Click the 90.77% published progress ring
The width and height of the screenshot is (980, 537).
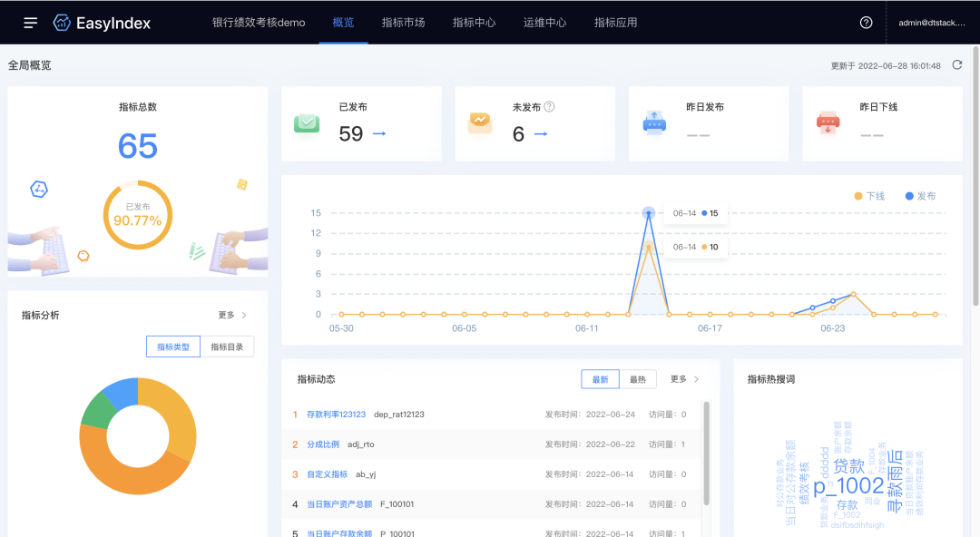point(138,215)
